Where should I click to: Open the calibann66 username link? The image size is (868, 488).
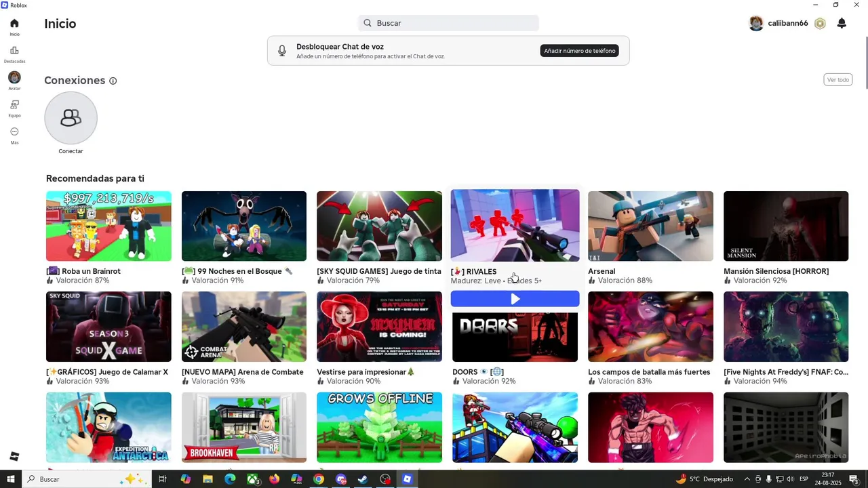point(788,24)
